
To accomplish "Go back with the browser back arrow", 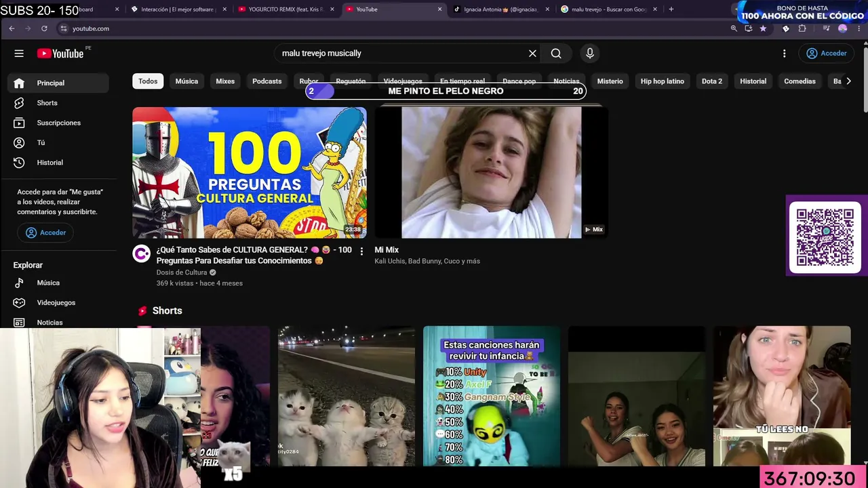I will [12, 28].
